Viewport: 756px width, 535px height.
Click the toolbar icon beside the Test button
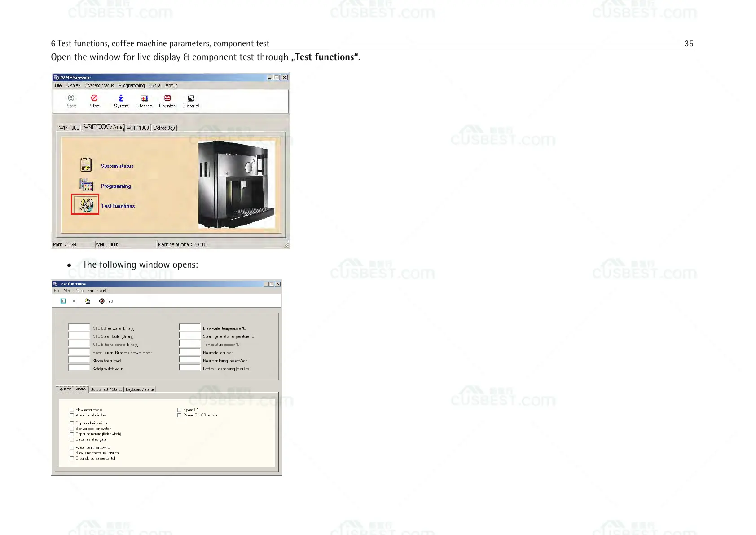tap(88, 301)
